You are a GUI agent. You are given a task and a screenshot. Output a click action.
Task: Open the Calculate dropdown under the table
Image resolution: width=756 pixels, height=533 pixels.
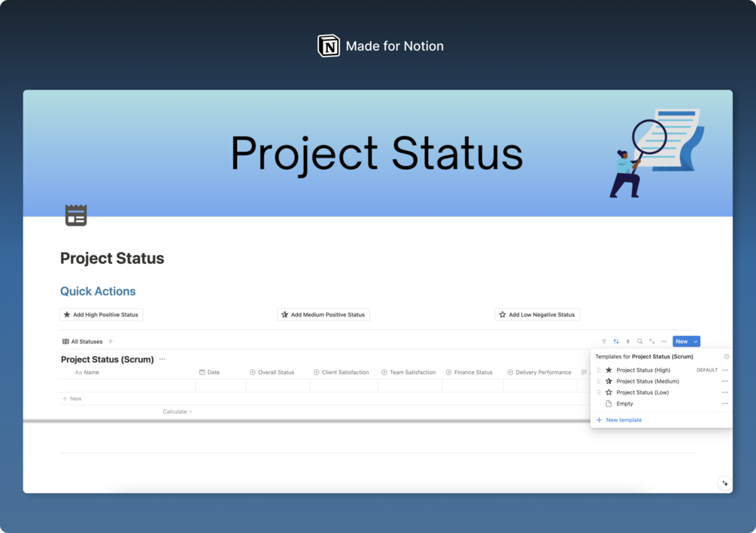tap(178, 411)
